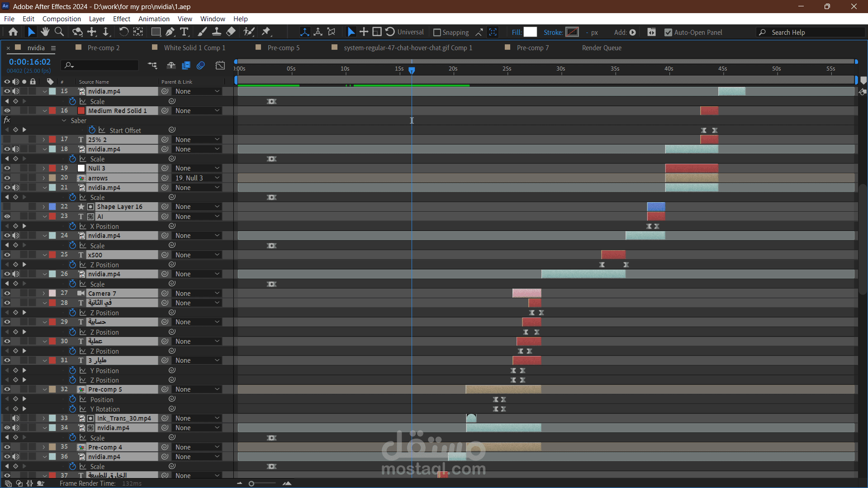Select the Puppet Pin tool
This screenshot has height=488, width=868.
(x=266, y=32)
